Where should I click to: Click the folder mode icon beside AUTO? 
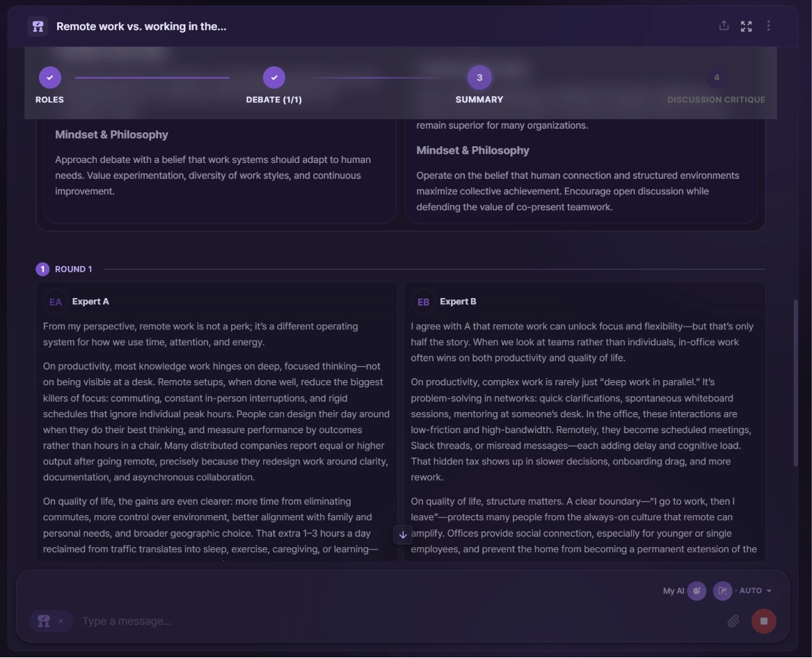pos(722,591)
